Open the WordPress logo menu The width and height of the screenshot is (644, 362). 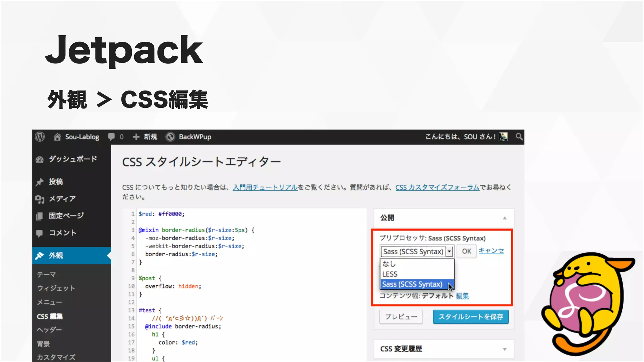(x=40, y=137)
